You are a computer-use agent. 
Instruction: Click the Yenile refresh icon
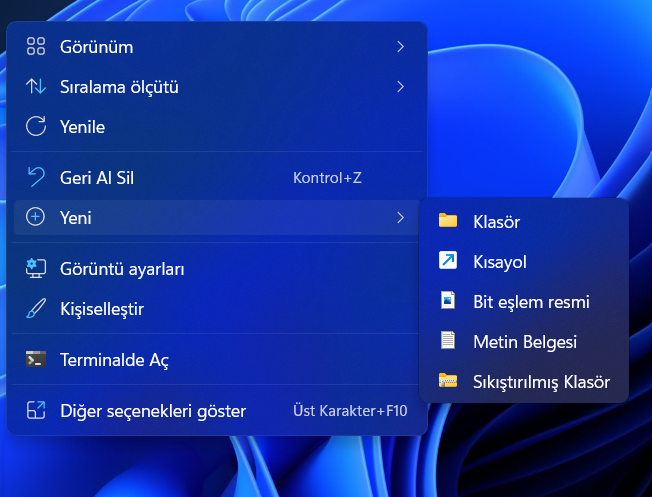click(36, 126)
